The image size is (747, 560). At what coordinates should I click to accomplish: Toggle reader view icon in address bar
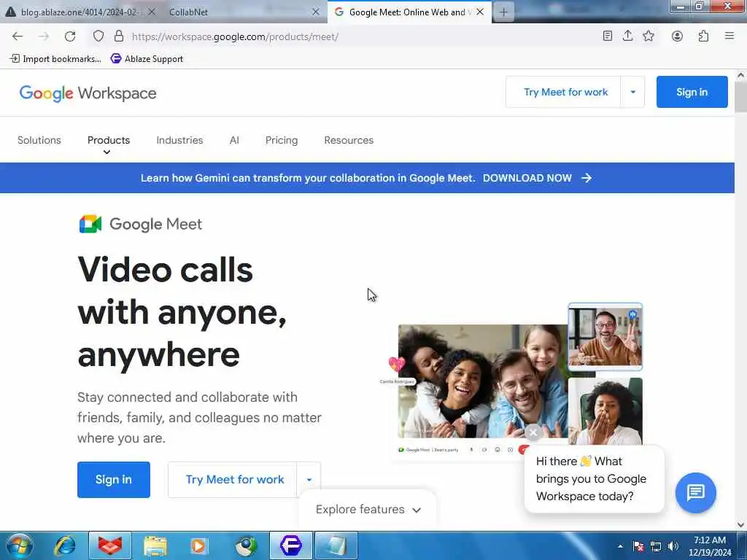[x=607, y=36]
